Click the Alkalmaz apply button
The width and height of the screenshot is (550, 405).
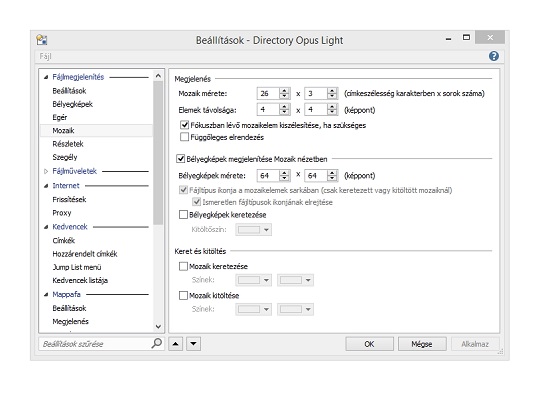[475, 344]
